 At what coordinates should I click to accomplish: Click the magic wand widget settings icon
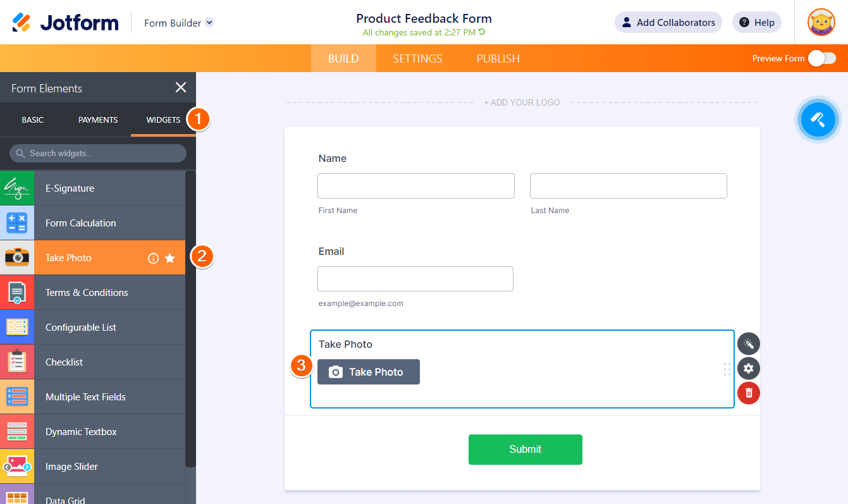tap(749, 344)
